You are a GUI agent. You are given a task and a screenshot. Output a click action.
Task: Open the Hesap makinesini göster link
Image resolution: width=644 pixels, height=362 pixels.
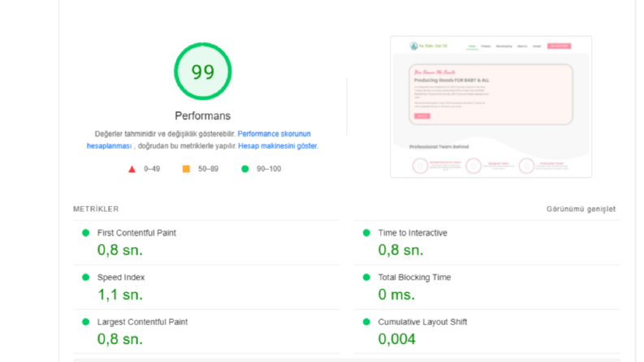point(278,146)
